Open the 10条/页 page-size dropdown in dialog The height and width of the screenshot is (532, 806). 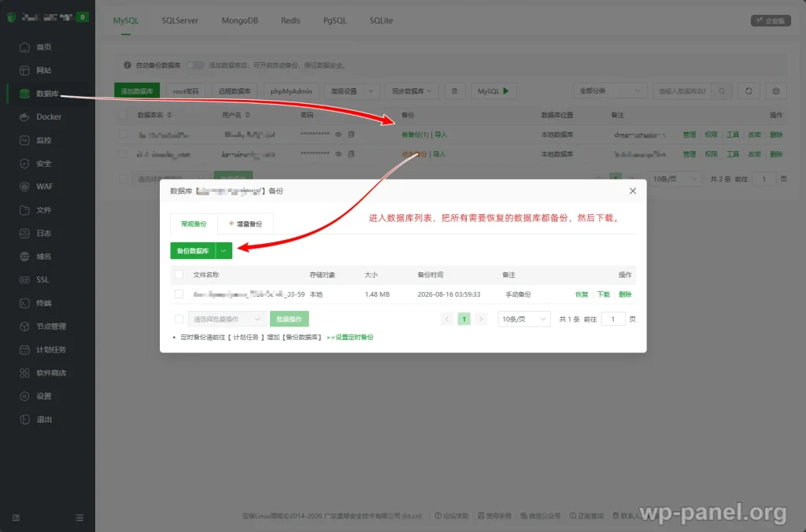[523, 320]
